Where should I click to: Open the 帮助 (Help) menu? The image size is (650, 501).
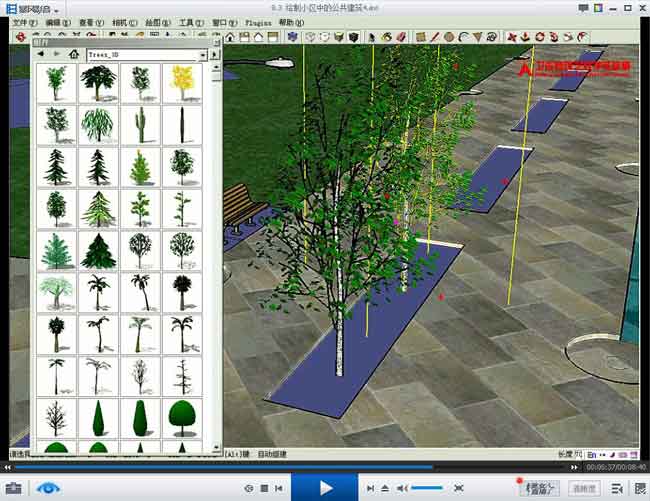[x=291, y=23]
